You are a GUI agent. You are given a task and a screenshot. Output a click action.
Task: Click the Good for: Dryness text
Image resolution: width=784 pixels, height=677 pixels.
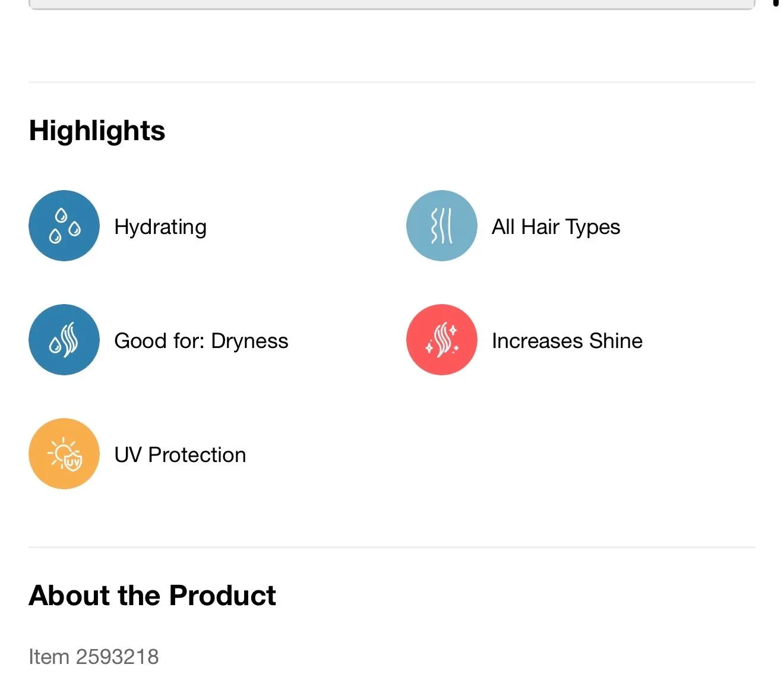[x=201, y=341]
